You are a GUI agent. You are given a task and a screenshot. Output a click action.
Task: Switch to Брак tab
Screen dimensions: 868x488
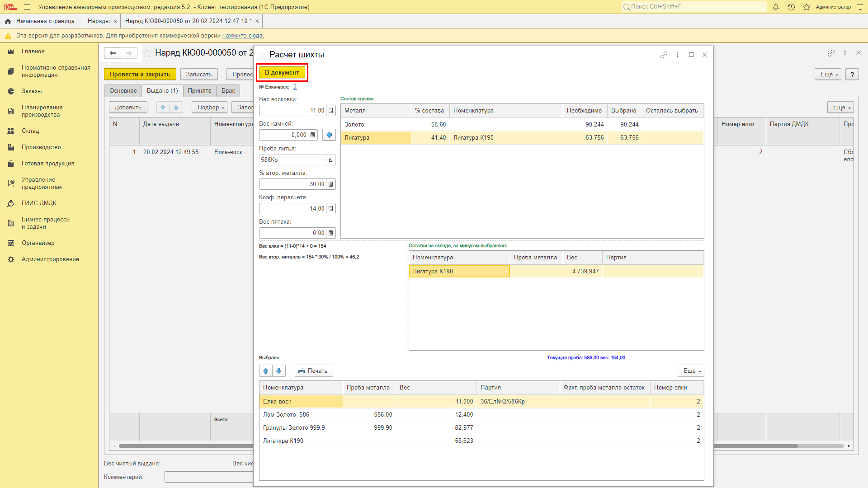(228, 91)
